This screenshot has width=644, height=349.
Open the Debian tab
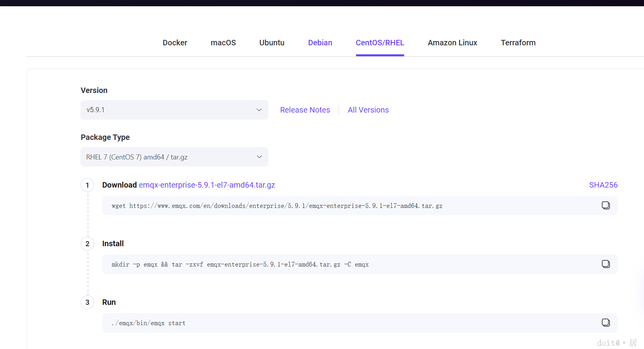320,43
